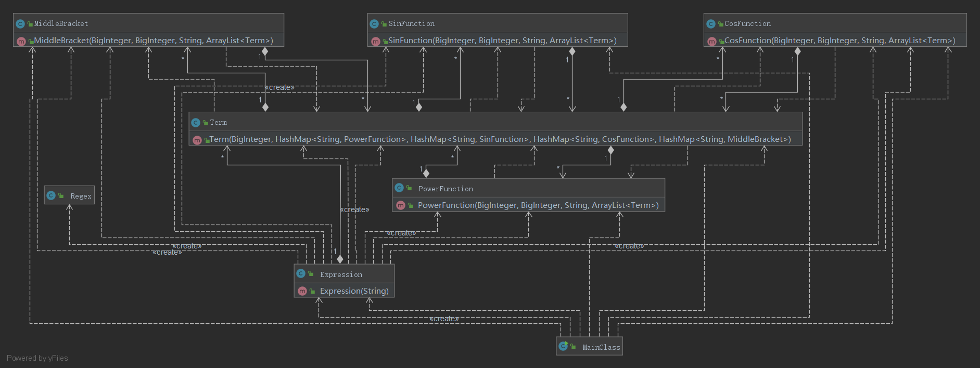Image resolution: width=980 pixels, height=368 pixels.
Task: Select the CosFunction constructor signature
Action: click(x=839, y=41)
